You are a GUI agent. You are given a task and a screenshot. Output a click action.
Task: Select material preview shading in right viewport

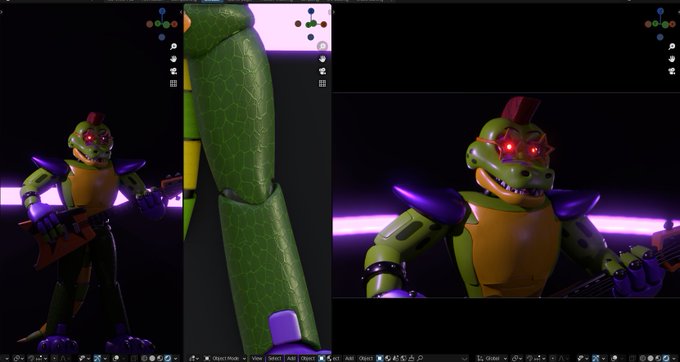[658, 358]
